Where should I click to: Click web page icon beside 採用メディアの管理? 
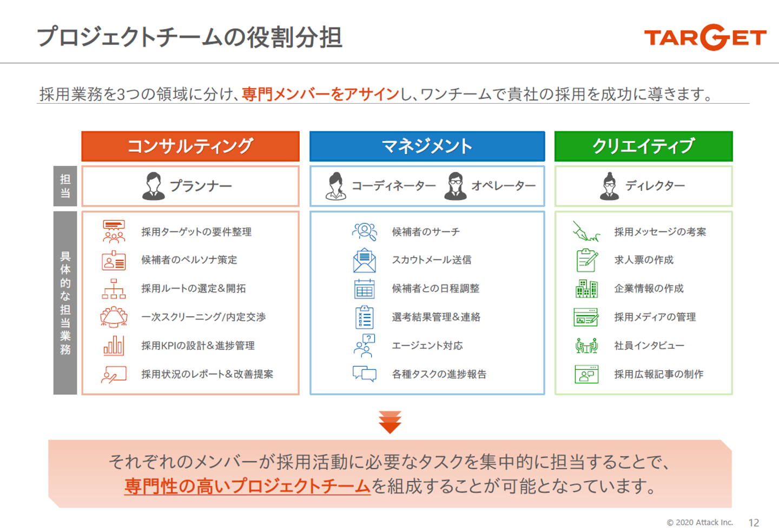[x=586, y=317]
